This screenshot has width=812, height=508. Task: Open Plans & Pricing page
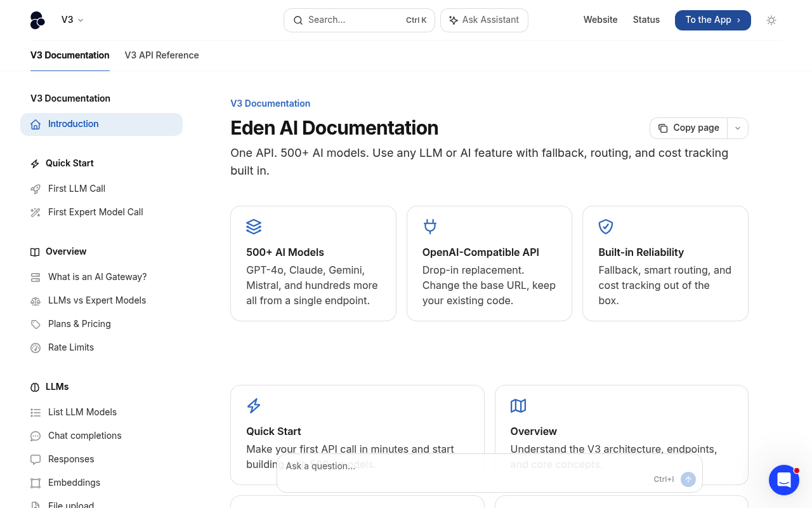click(x=79, y=324)
